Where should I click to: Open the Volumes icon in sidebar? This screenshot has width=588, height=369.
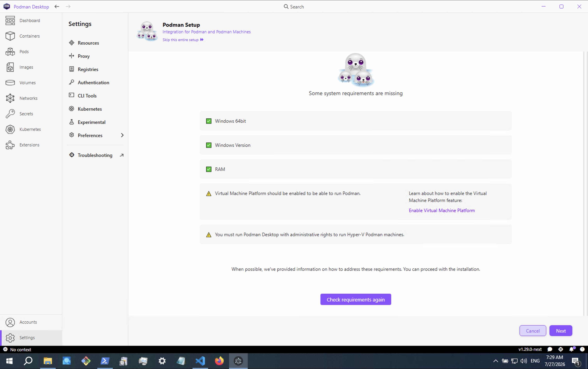[x=10, y=83]
